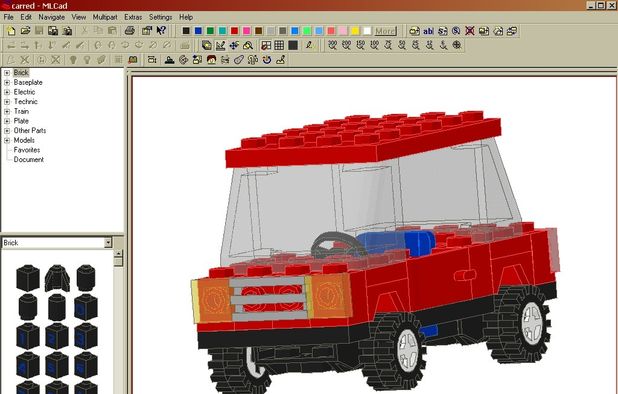Expand the Baseplate tree node
The height and width of the screenshot is (394, 618).
click(7, 82)
